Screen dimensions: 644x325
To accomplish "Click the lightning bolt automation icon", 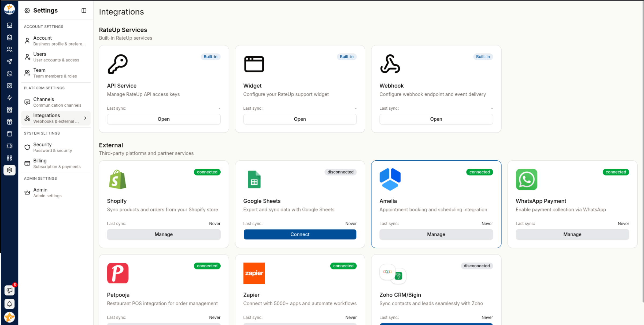I will (x=9, y=98).
